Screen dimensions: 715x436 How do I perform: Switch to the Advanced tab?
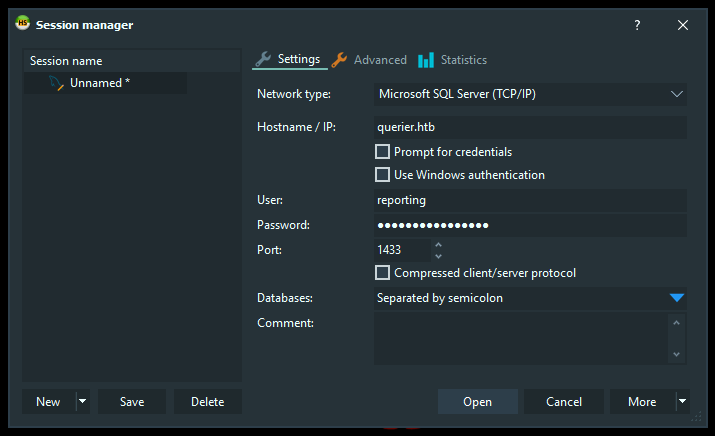(379, 60)
